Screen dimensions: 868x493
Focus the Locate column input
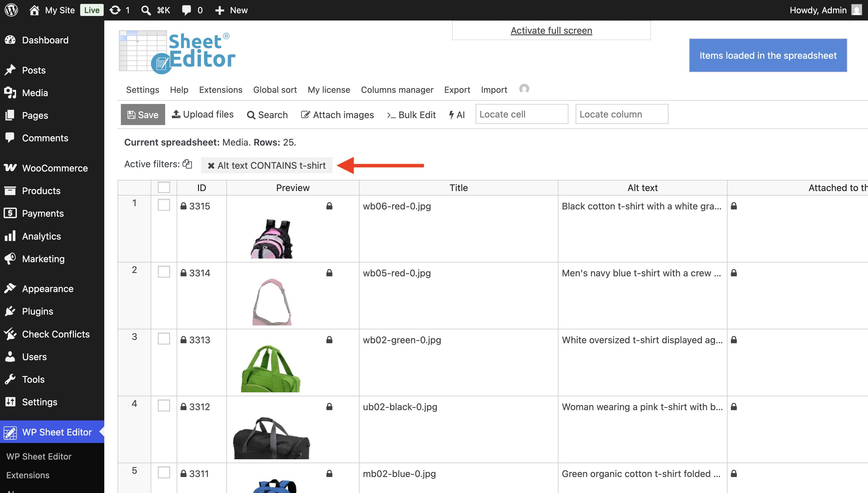pos(621,114)
